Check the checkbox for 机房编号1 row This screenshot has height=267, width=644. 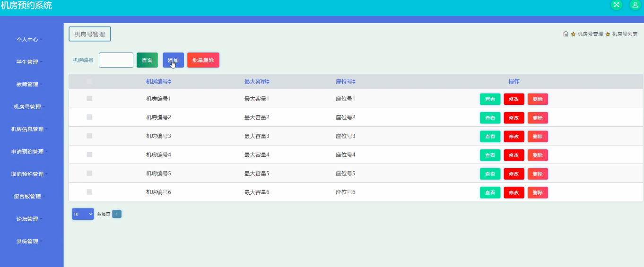pos(89,98)
